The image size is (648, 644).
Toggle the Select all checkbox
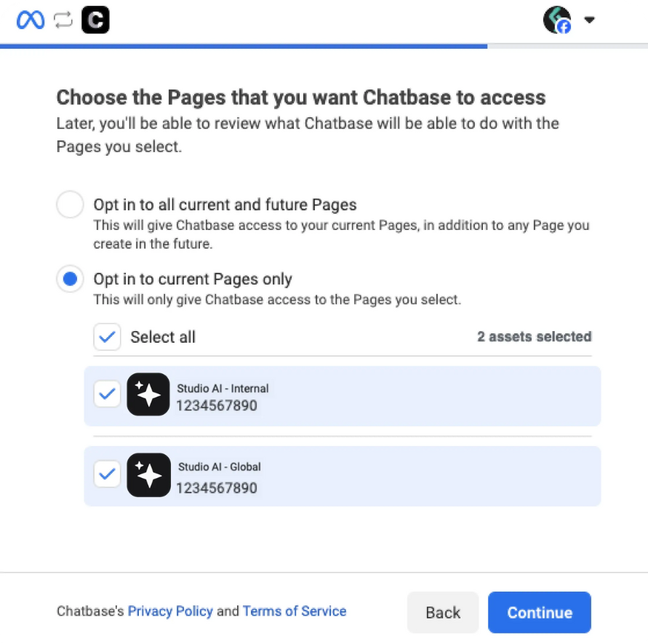point(107,337)
